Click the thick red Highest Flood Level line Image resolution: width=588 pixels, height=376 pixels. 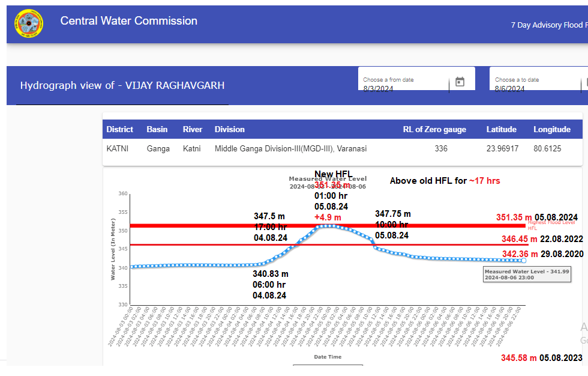420,226
